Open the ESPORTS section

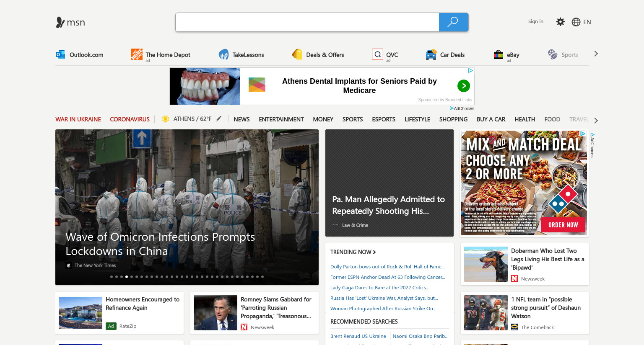tap(384, 119)
